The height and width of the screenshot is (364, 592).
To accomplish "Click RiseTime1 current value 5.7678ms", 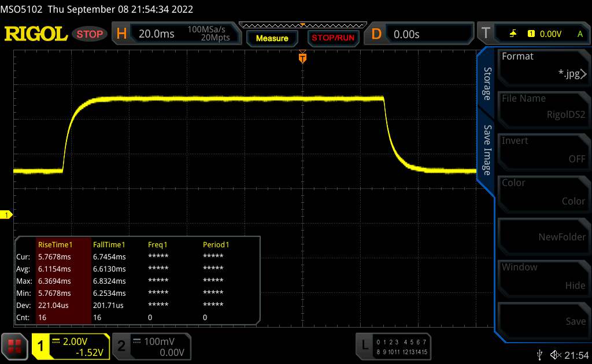I will [54, 257].
